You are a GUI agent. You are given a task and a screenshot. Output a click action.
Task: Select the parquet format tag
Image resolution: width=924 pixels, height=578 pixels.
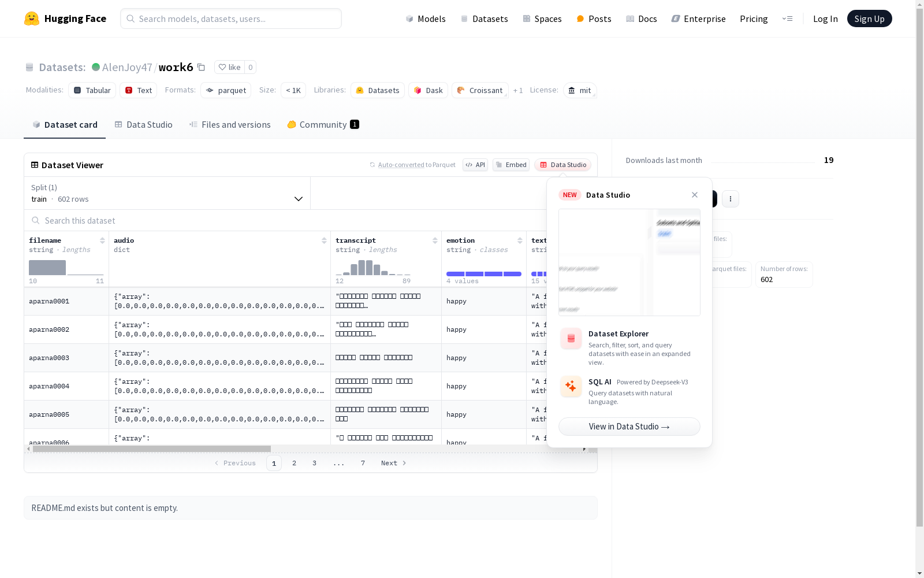[x=226, y=90]
